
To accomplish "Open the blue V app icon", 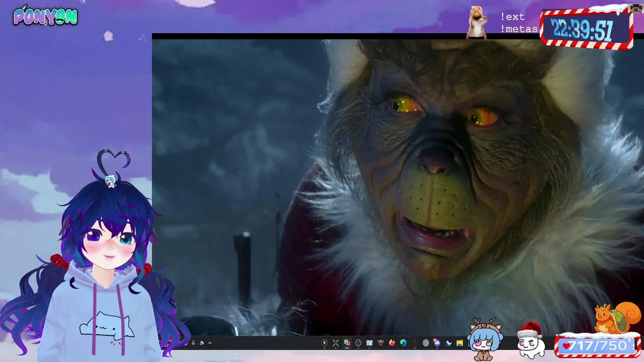I will 369,343.
